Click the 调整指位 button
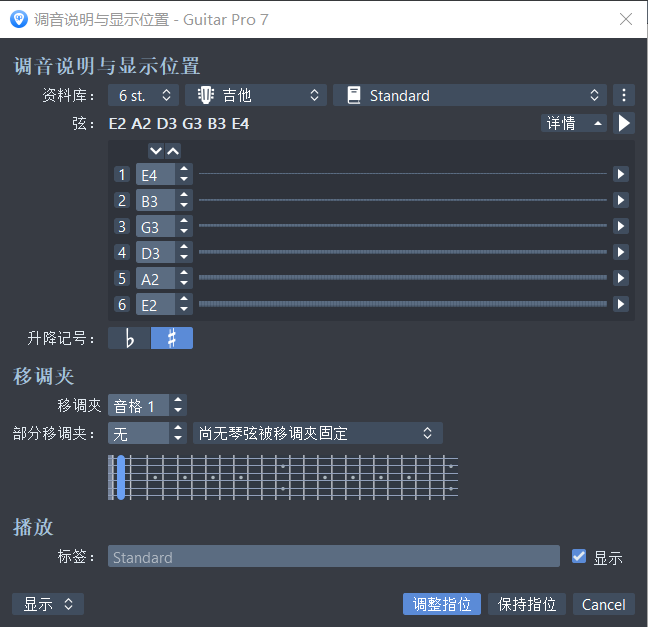This screenshot has width=648, height=627. 442,604
